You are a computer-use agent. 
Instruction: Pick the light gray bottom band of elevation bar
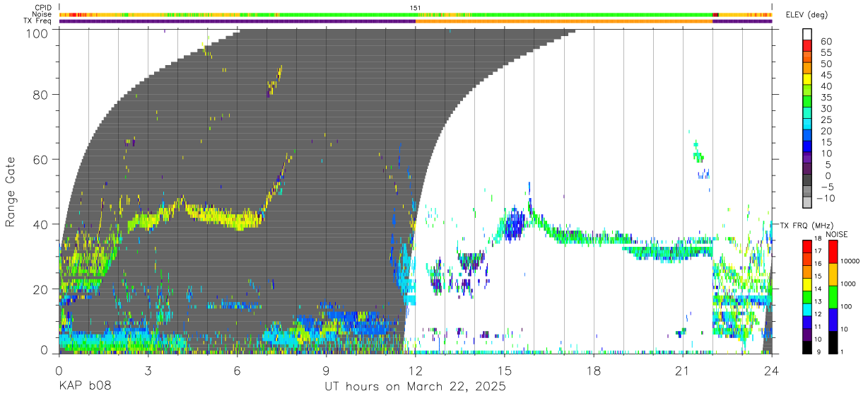pos(808,202)
